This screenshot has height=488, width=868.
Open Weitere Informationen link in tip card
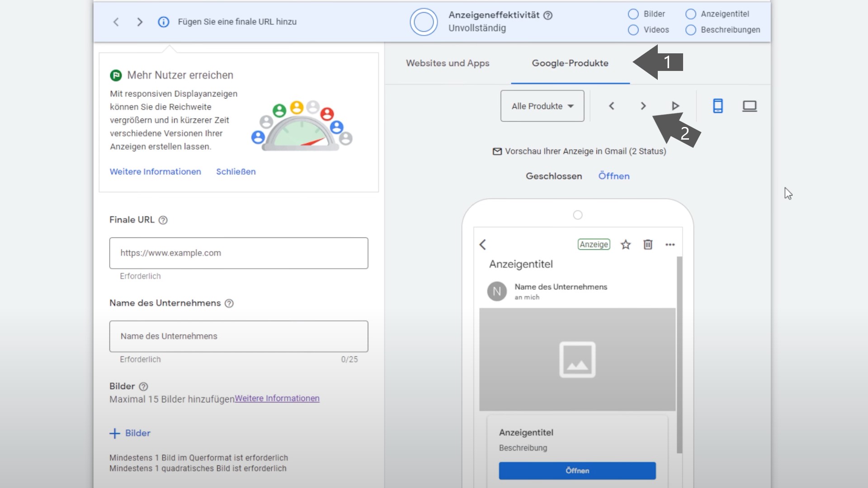tap(156, 172)
